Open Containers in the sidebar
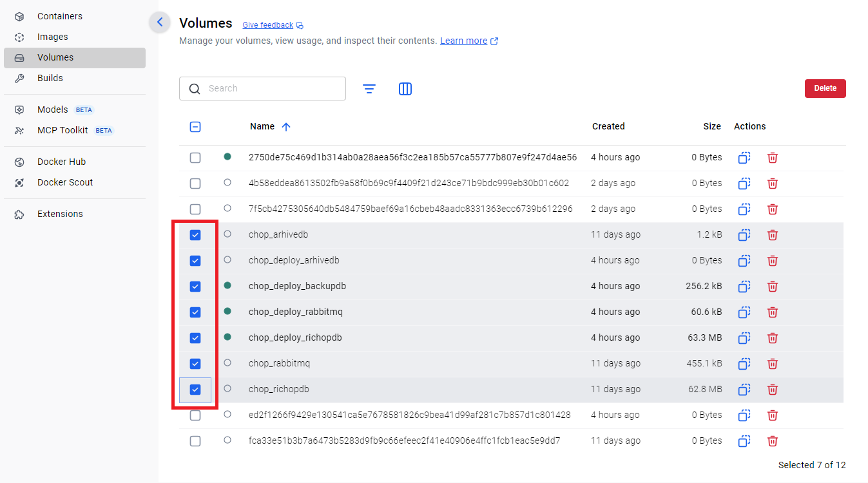This screenshot has height=483, width=868. [59, 16]
